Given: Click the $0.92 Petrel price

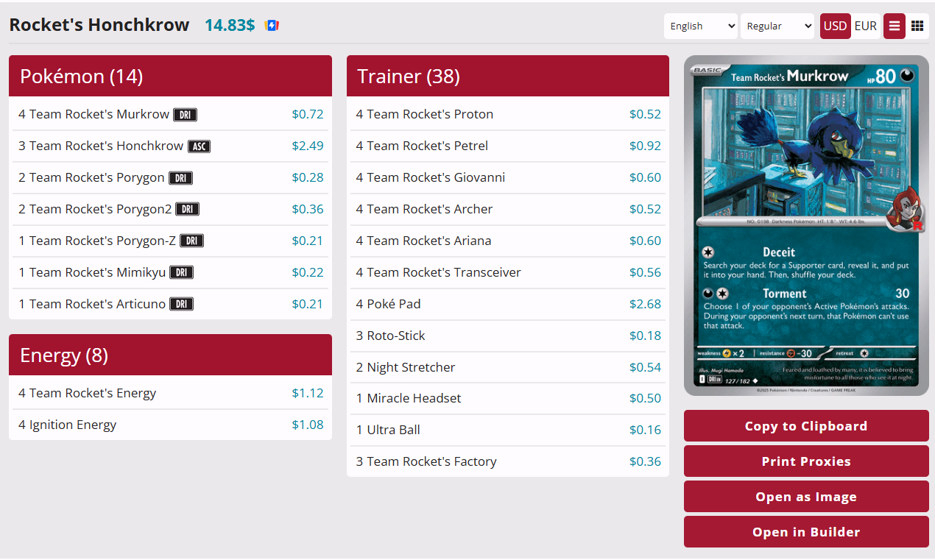Looking at the screenshot, I should 645,146.
